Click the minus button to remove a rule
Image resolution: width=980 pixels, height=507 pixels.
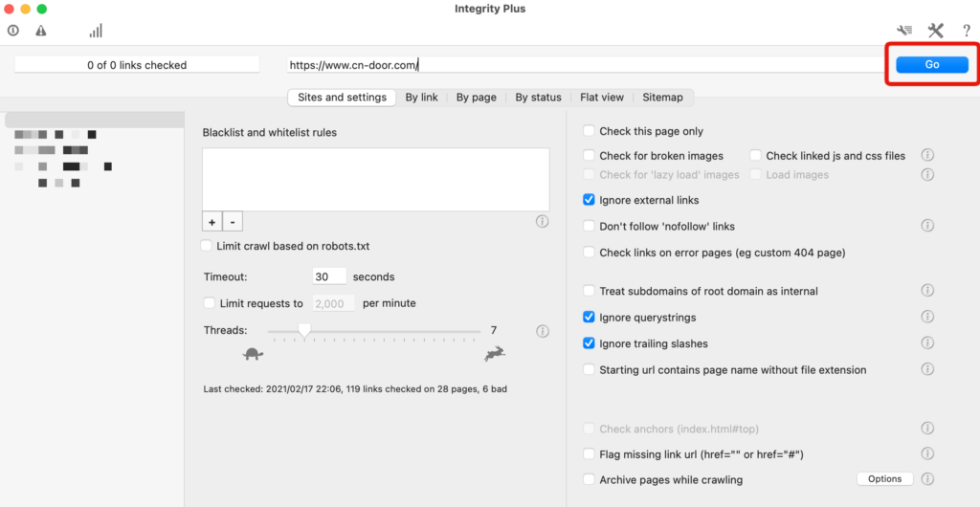(x=233, y=222)
